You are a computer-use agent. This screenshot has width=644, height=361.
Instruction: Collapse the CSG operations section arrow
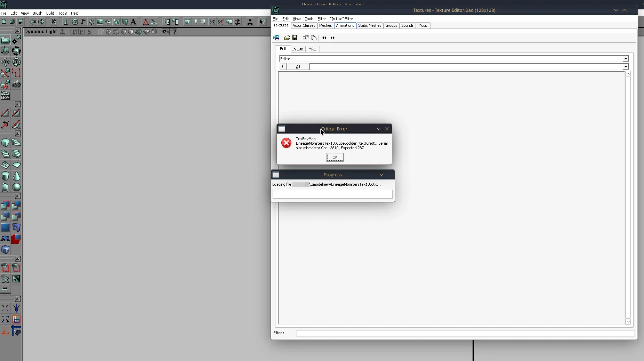(x=18, y=196)
